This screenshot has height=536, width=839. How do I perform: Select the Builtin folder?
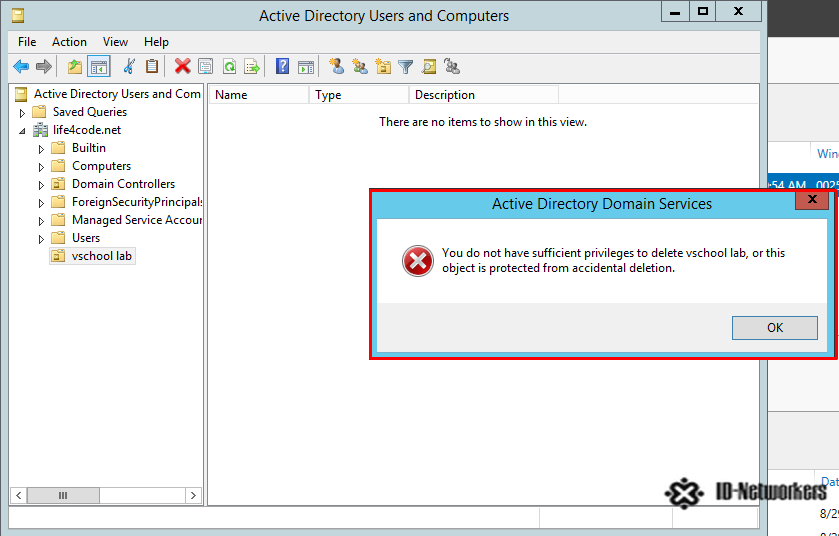click(x=89, y=148)
